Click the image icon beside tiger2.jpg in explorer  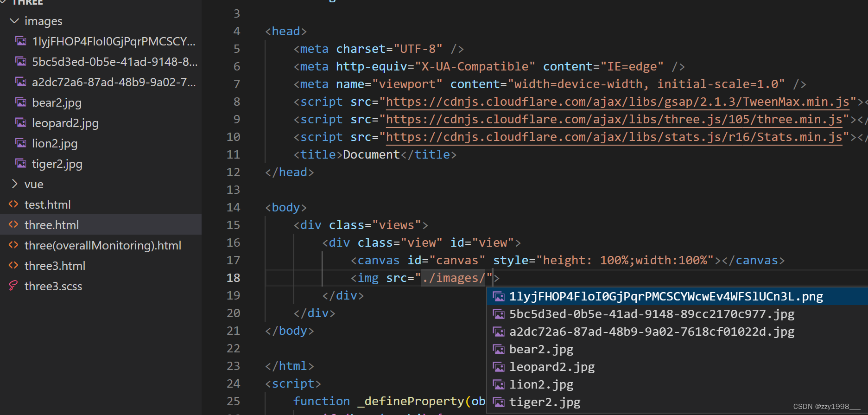click(21, 164)
